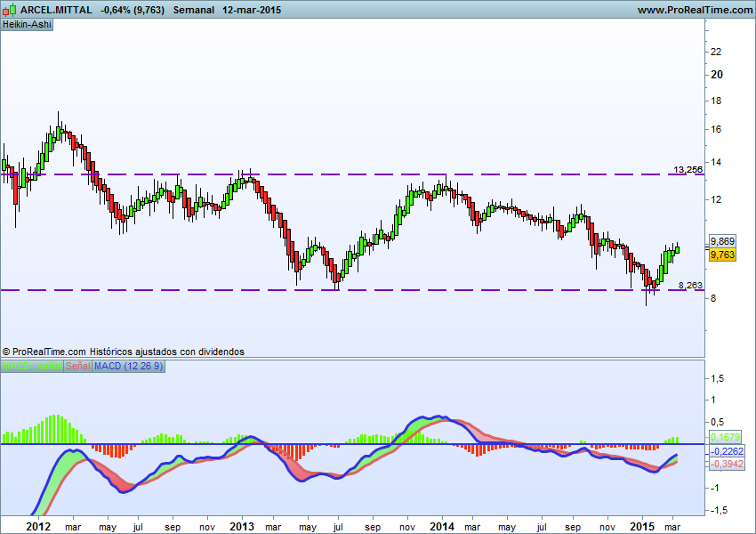Select the 13,256 dashed resistance line label
756x534 pixels.
coord(688,169)
